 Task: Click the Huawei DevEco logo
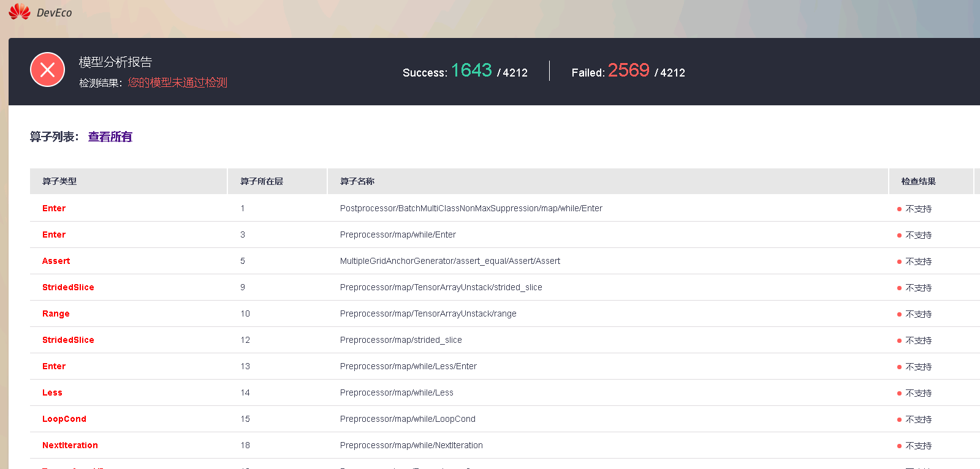40,12
